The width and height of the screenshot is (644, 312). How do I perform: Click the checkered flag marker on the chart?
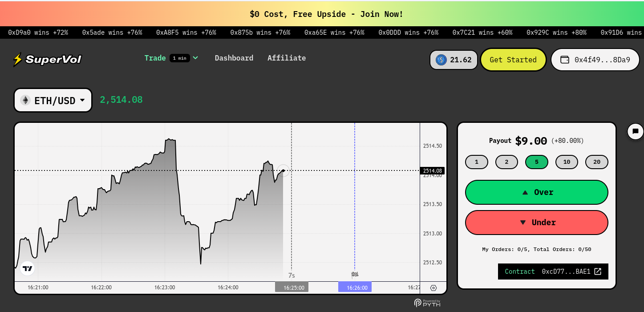(x=354, y=275)
